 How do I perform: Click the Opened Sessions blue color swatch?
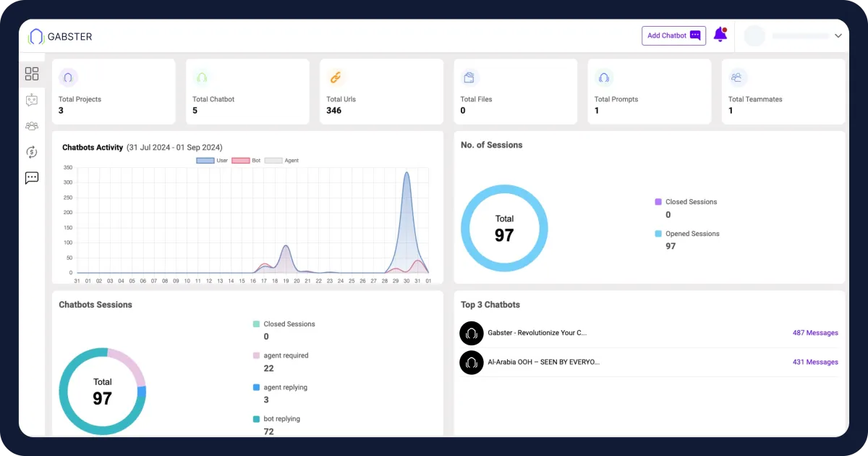(x=658, y=234)
